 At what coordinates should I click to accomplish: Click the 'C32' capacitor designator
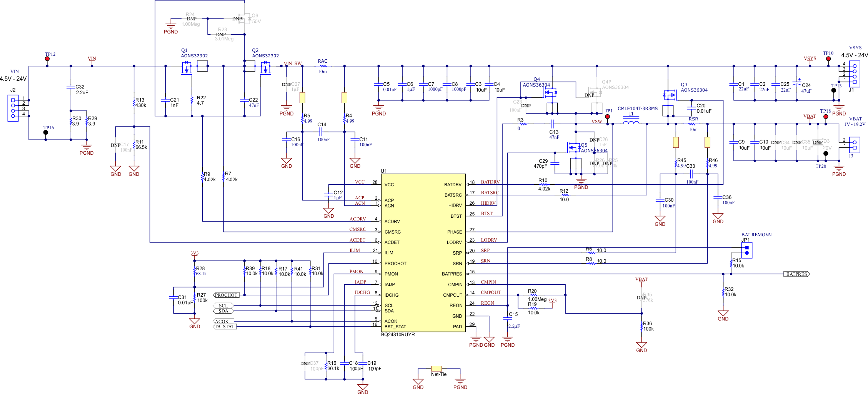coord(80,87)
